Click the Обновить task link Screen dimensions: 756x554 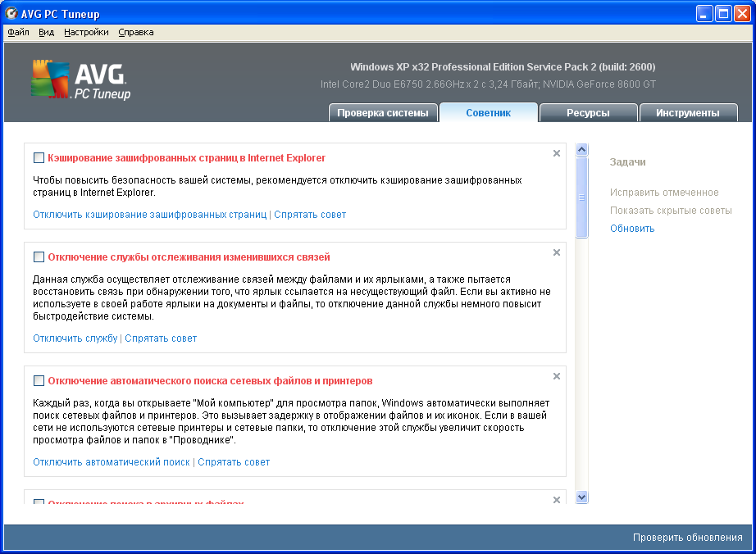tap(632, 229)
